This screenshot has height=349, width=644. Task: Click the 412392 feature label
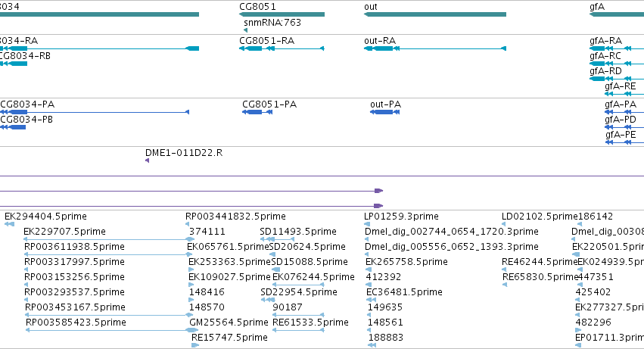coord(384,277)
